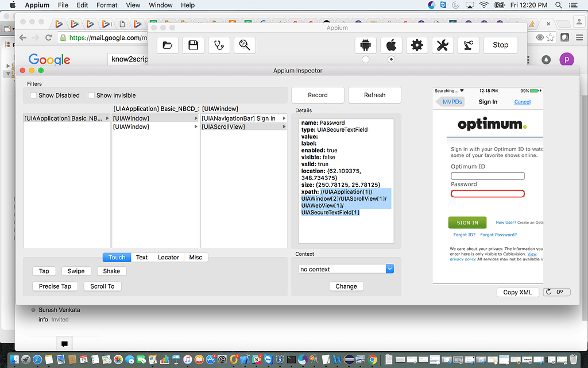Switch to the Locator tab
This screenshot has height=368, width=588.
click(x=168, y=257)
